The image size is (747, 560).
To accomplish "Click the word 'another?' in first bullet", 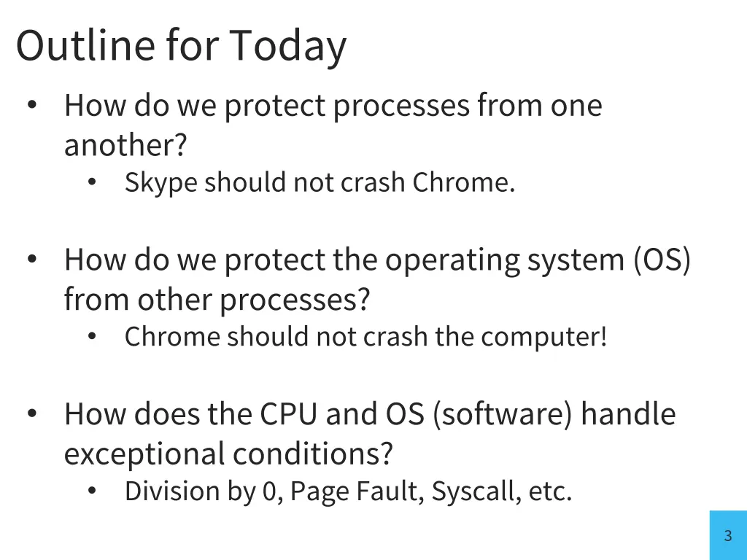I will 125,145.
